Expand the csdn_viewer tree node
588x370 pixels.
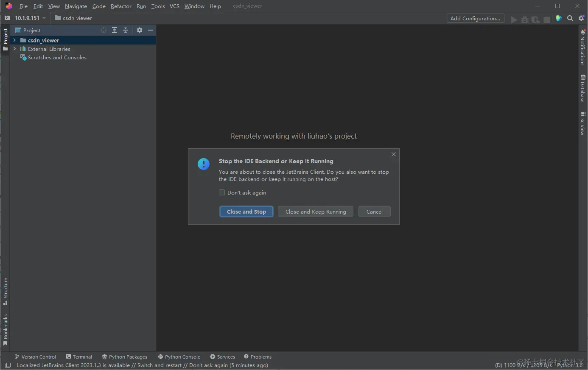(x=14, y=40)
